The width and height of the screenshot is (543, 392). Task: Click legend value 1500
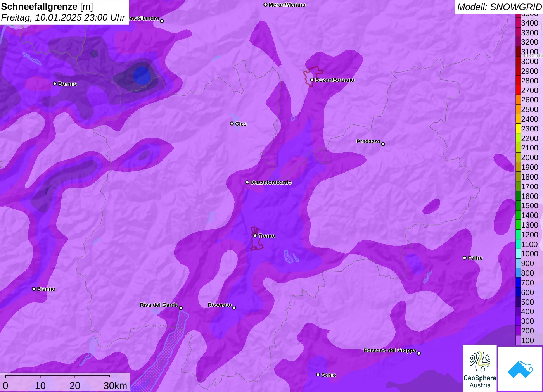pyautogui.click(x=530, y=205)
